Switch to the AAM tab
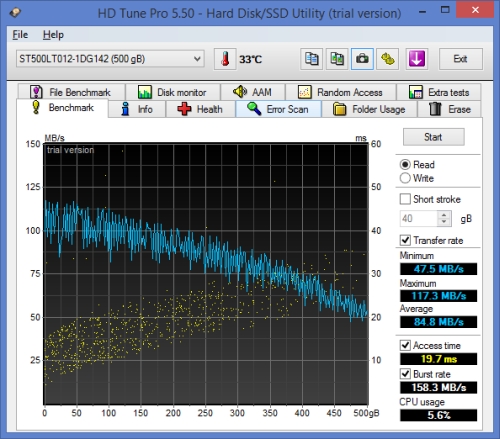 252,92
